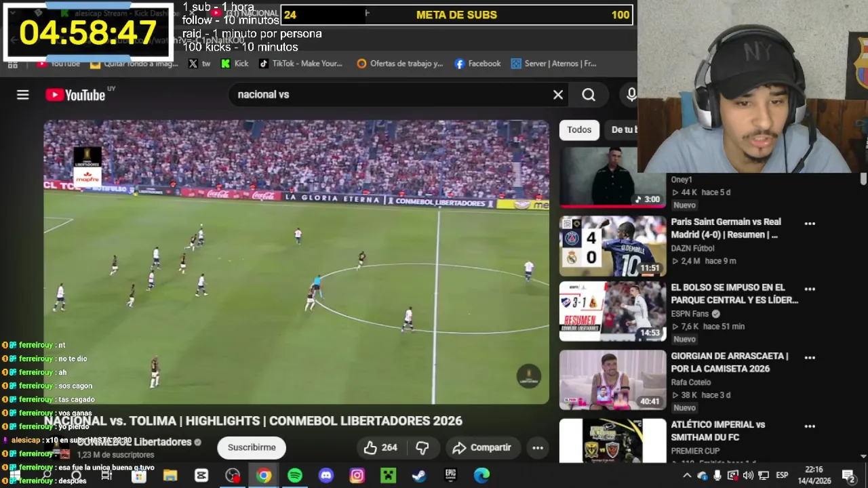Select the 'Todos' filter chip

[x=579, y=129]
